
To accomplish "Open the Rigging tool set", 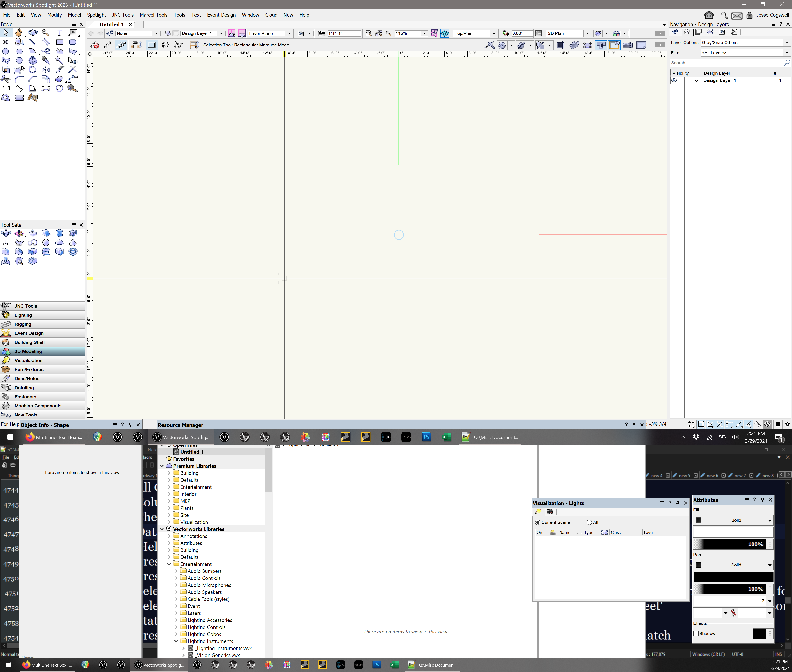I will click(23, 324).
